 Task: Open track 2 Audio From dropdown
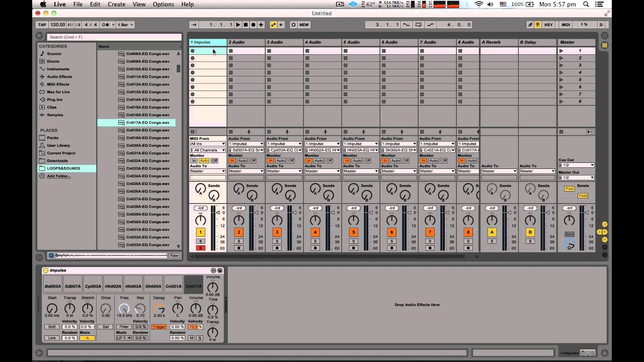point(246,144)
